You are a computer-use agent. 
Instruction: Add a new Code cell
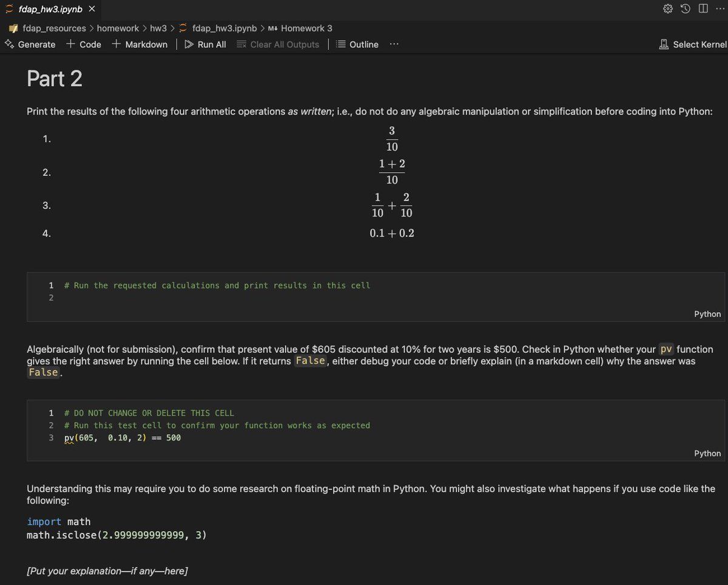pos(84,44)
